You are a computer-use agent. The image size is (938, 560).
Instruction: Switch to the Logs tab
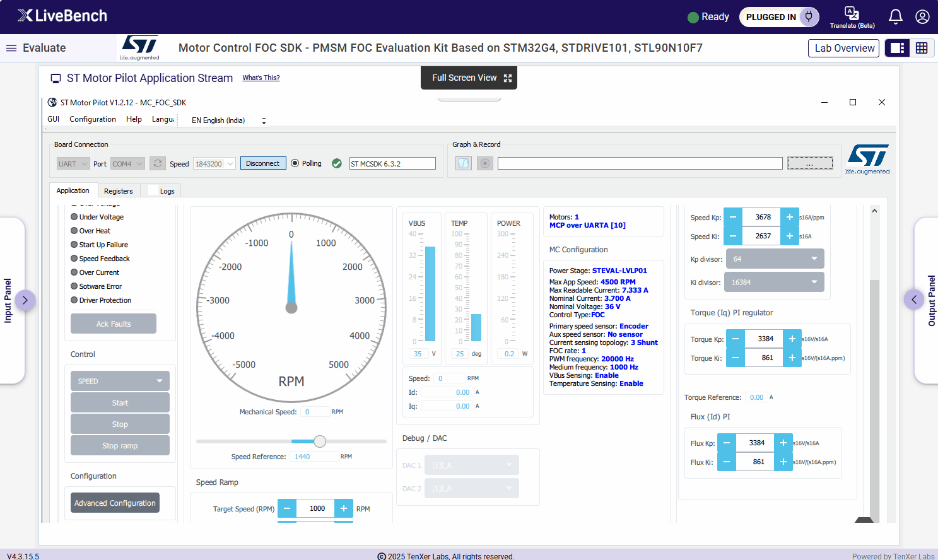tap(161, 191)
